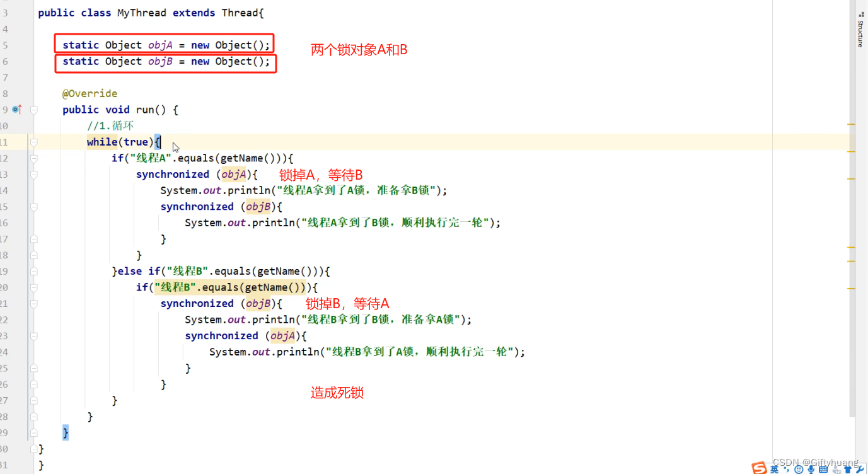Click the run method name

click(145, 110)
